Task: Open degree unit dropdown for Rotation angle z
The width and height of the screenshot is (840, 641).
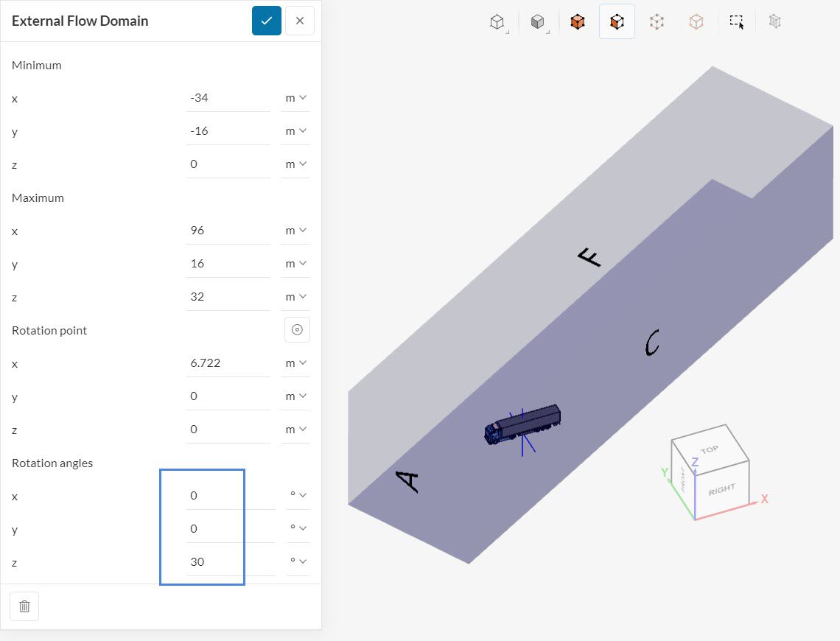Action: pos(298,561)
